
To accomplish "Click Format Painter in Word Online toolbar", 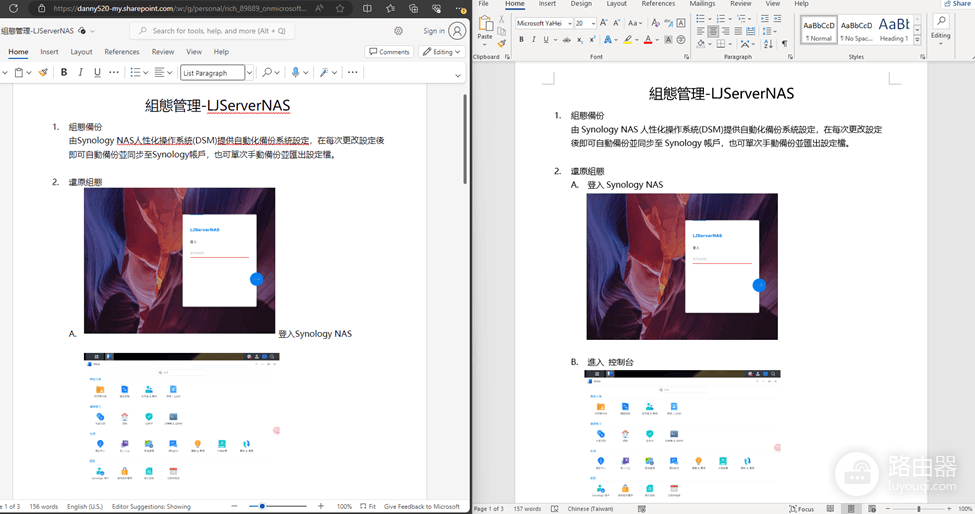I will (x=43, y=73).
